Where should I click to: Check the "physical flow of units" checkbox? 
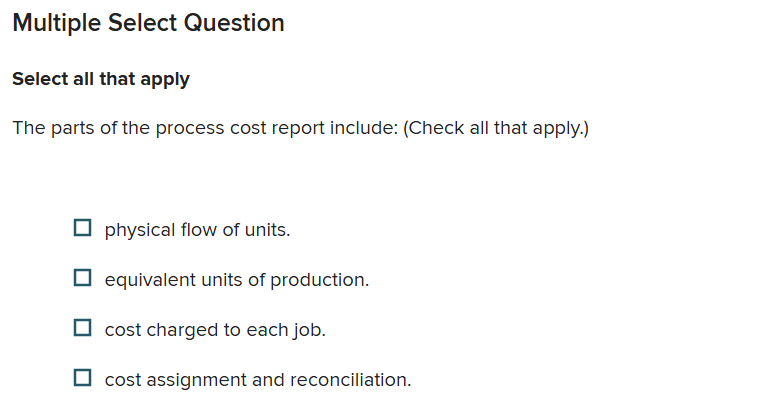click(x=82, y=228)
